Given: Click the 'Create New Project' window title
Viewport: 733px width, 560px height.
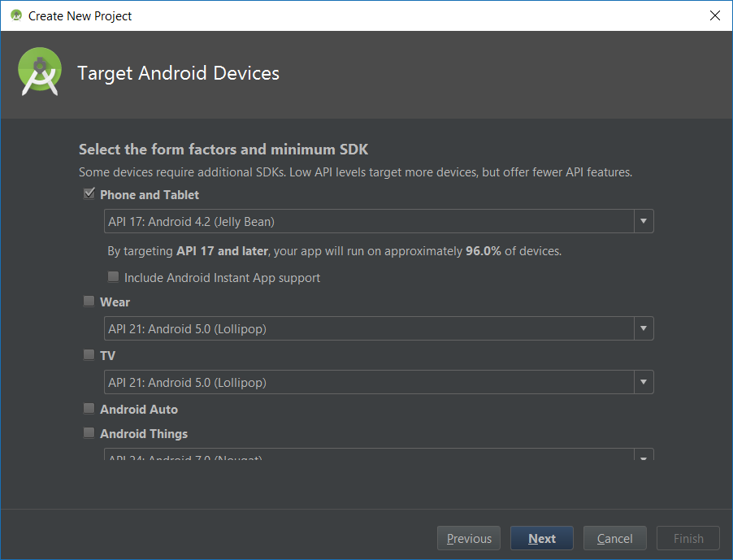Looking at the screenshot, I should (80, 16).
